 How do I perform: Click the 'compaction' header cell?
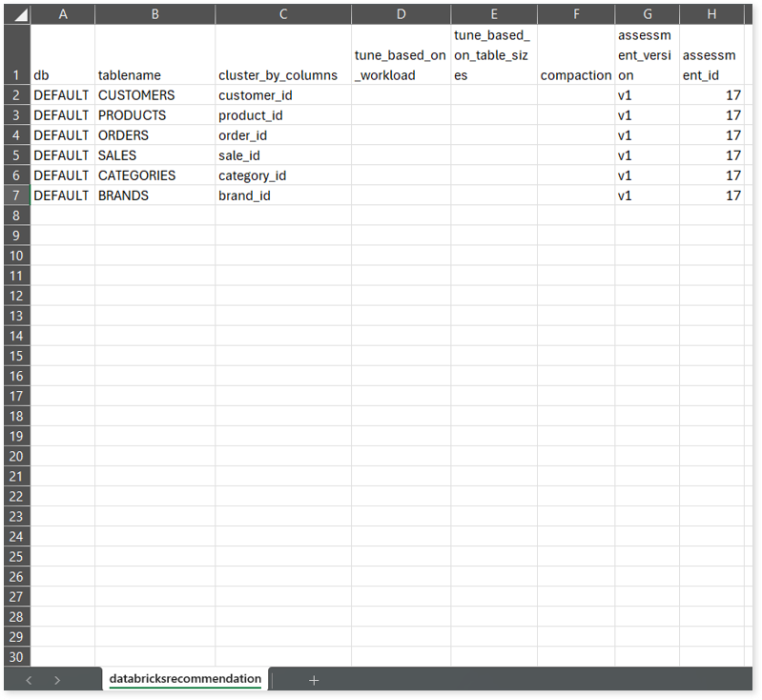click(x=576, y=54)
